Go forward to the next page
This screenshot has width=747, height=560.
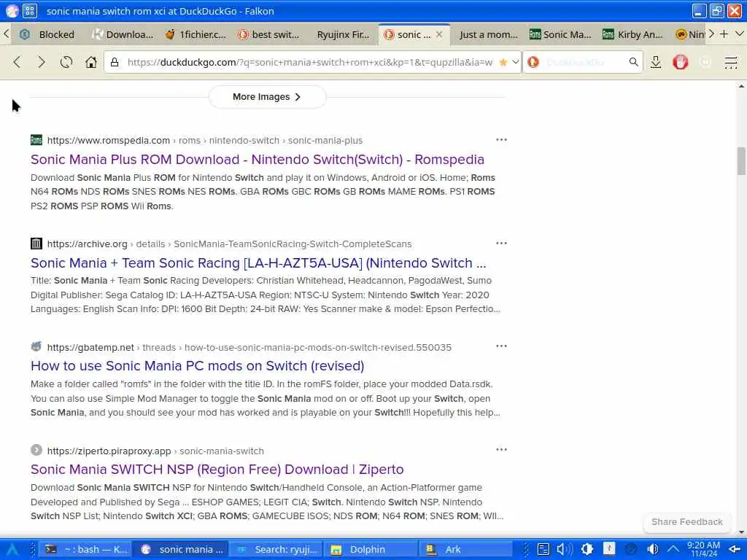(x=42, y=62)
